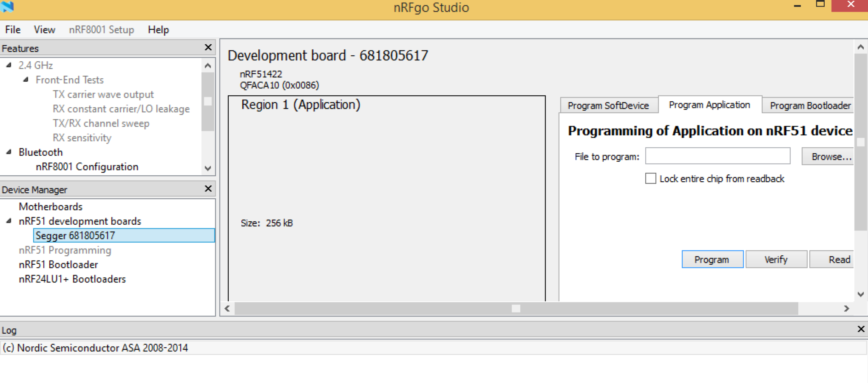This screenshot has height=383, width=868.
Task: Switch to the Program SoftDevice tab
Action: point(608,106)
